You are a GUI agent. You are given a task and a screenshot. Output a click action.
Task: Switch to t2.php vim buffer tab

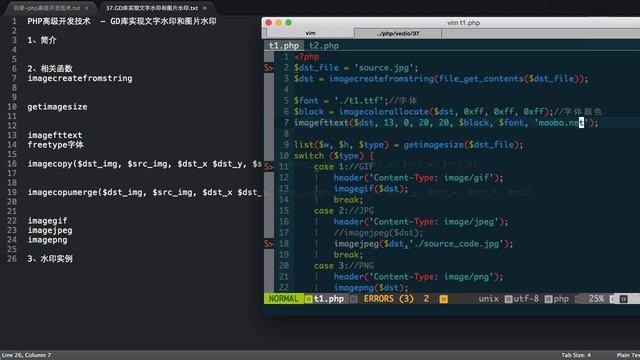pyautogui.click(x=324, y=46)
